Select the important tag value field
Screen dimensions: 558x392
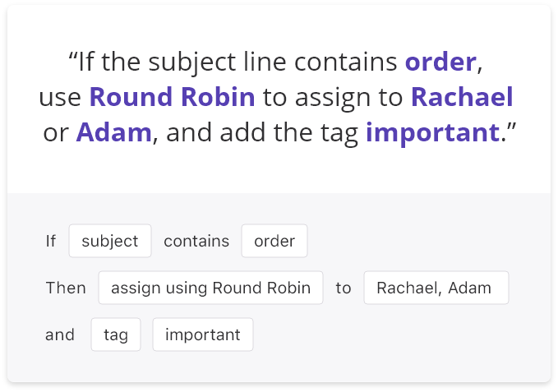(203, 334)
